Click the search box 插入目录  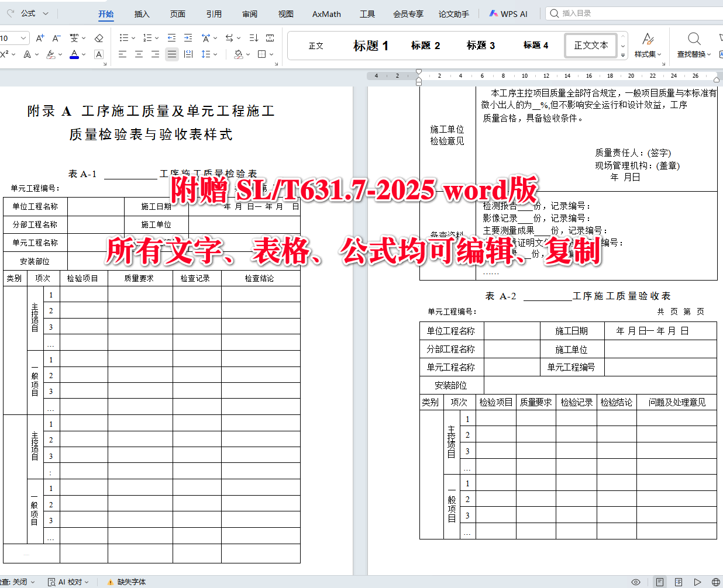pyautogui.click(x=634, y=13)
